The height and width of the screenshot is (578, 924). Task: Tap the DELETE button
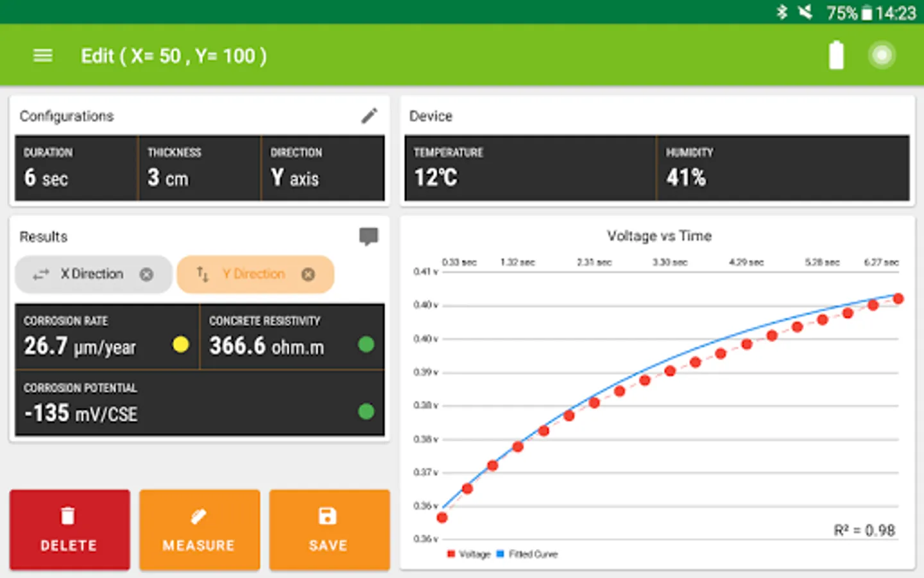tap(69, 530)
